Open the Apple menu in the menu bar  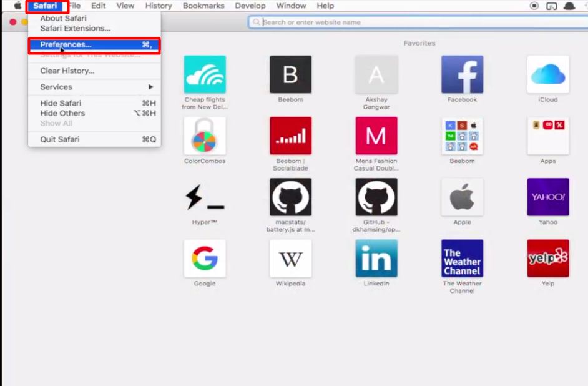pos(17,6)
